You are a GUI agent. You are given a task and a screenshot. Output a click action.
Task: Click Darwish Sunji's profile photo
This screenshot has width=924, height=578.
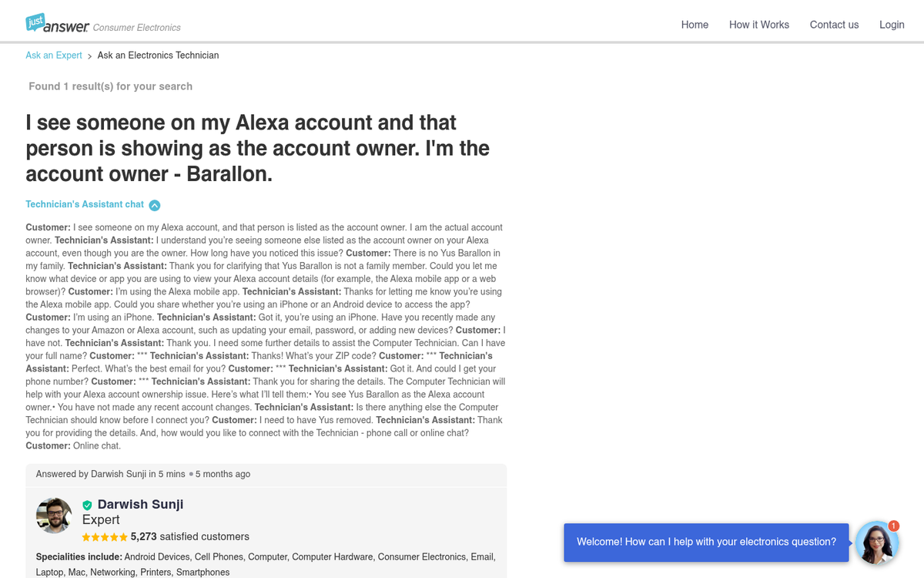[x=54, y=515]
